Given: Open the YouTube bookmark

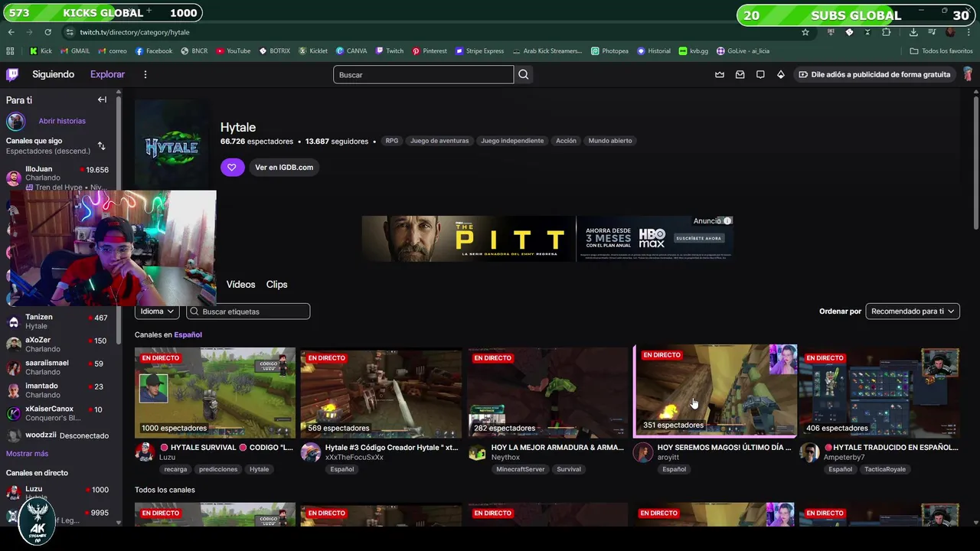Looking at the screenshot, I should point(234,51).
